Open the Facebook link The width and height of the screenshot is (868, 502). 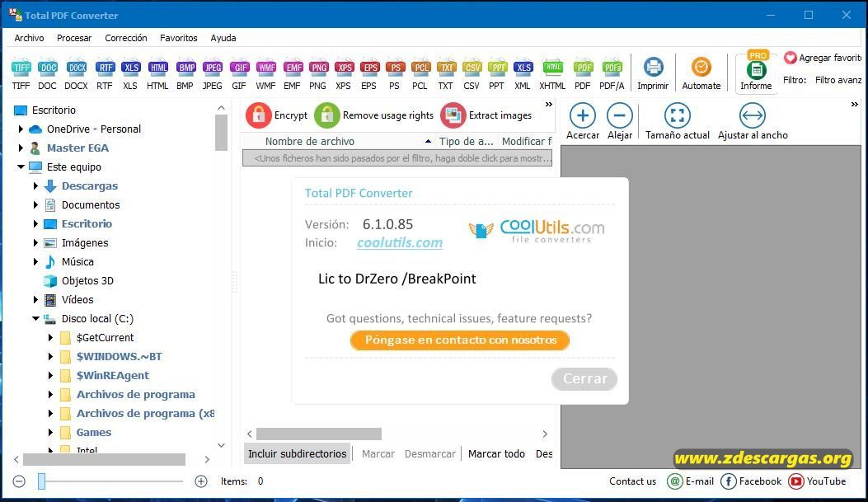[751, 481]
